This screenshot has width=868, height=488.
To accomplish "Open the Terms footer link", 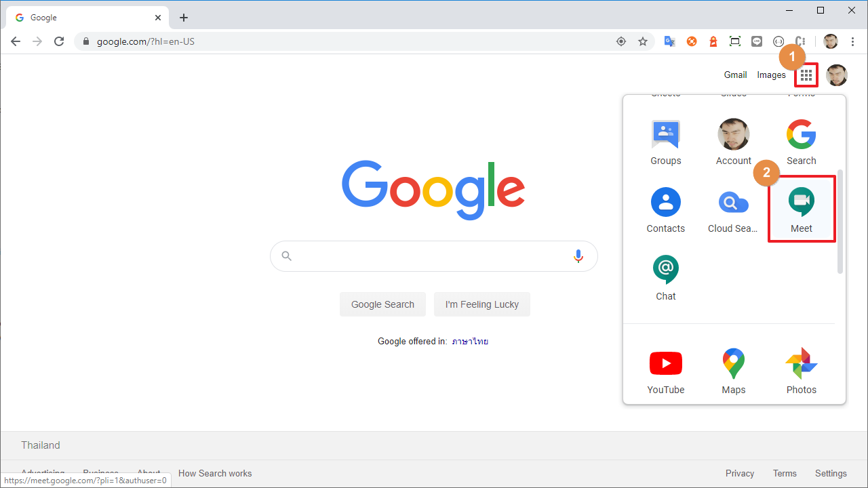I will pos(785,473).
